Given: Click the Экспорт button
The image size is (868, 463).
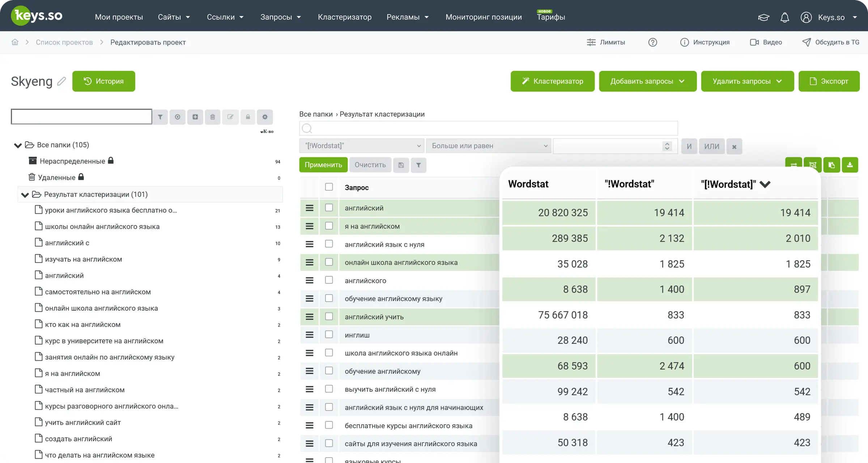Looking at the screenshot, I should (829, 81).
